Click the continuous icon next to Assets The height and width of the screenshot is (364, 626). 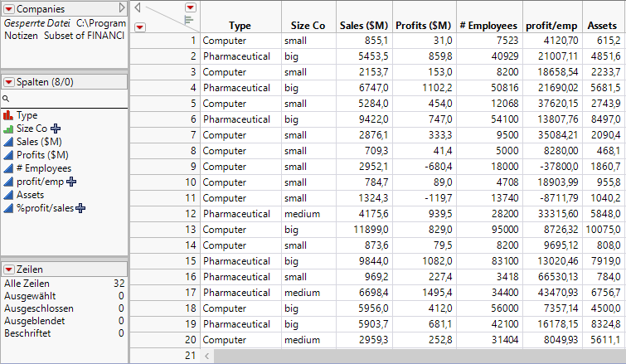(8, 195)
